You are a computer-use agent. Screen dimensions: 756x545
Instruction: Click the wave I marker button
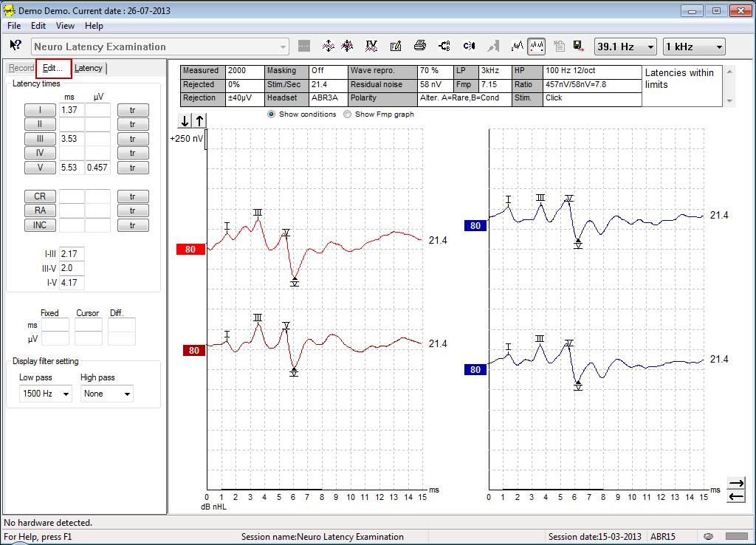coord(40,110)
